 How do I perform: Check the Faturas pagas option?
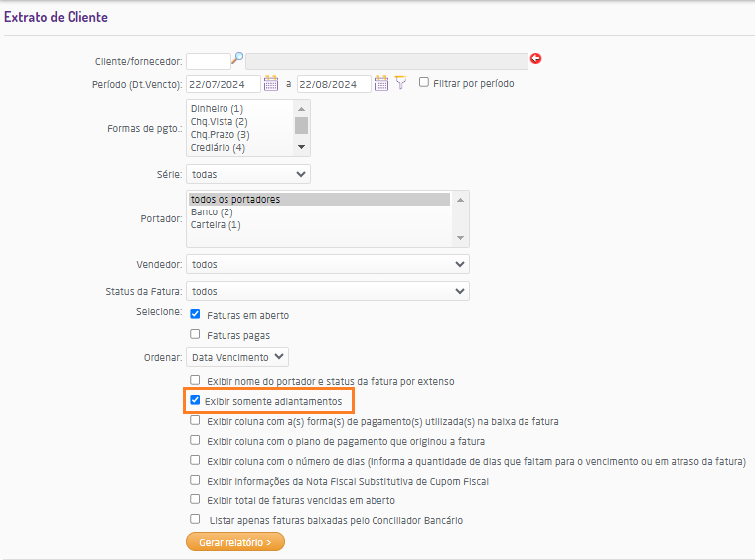tap(195, 335)
